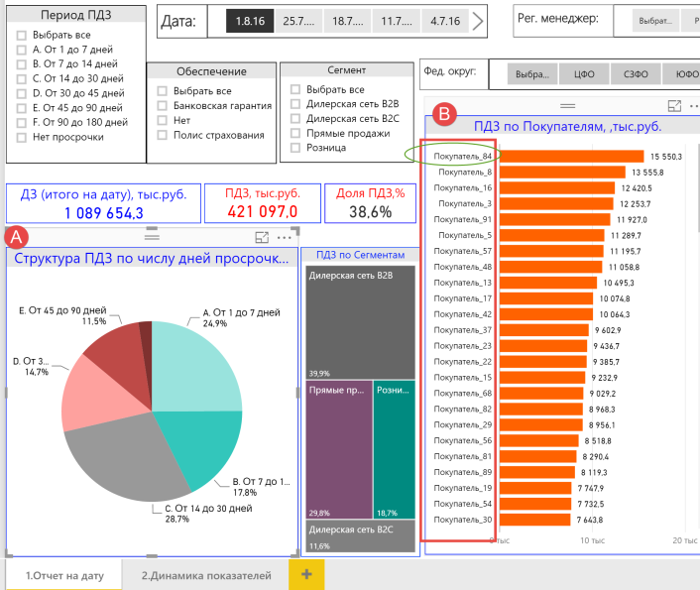Check 'F. От 90 до 180 дней' option
Image resolution: width=700 pixels, height=590 pixels.
click(x=21, y=123)
